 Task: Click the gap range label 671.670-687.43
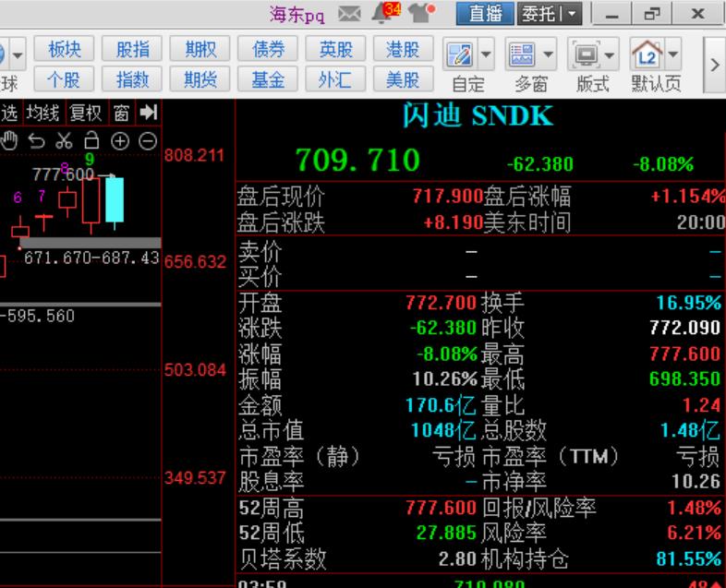[91, 258]
